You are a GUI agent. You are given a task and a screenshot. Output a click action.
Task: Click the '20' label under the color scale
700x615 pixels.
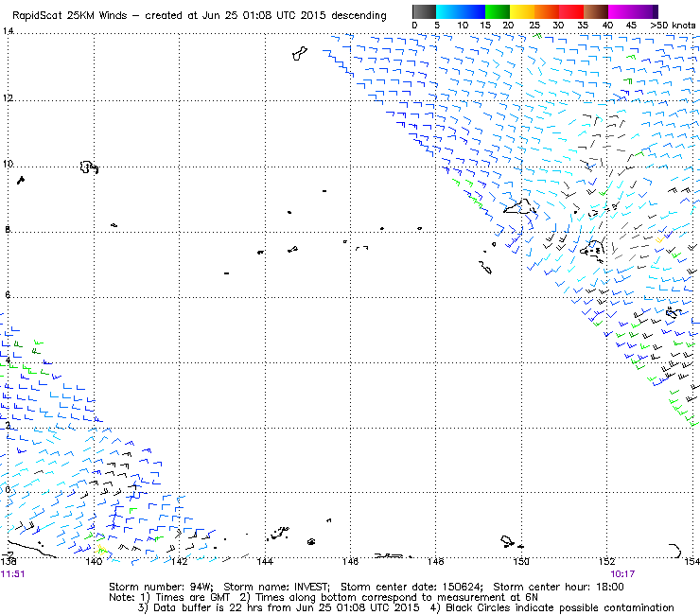pyautogui.click(x=508, y=26)
